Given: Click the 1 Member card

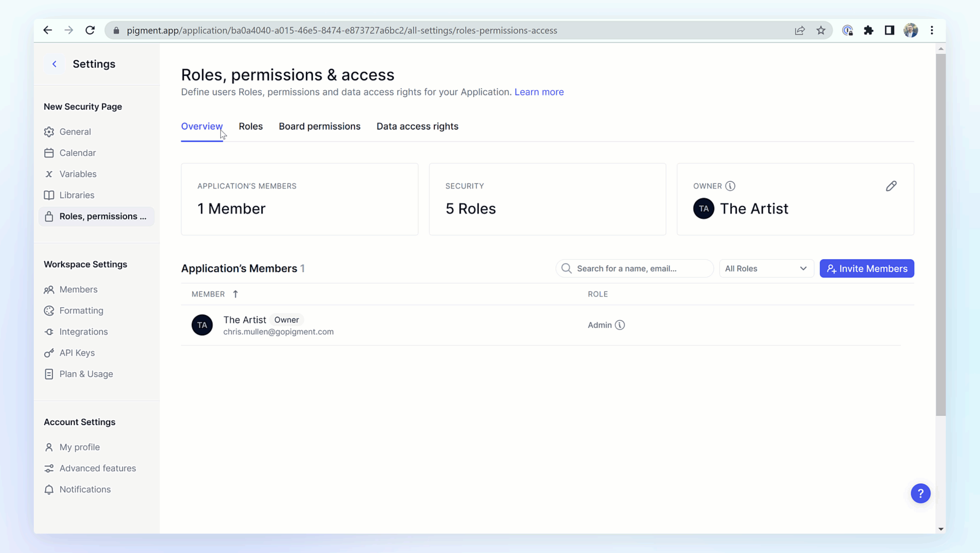Looking at the screenshot, I should coord(300,199).
